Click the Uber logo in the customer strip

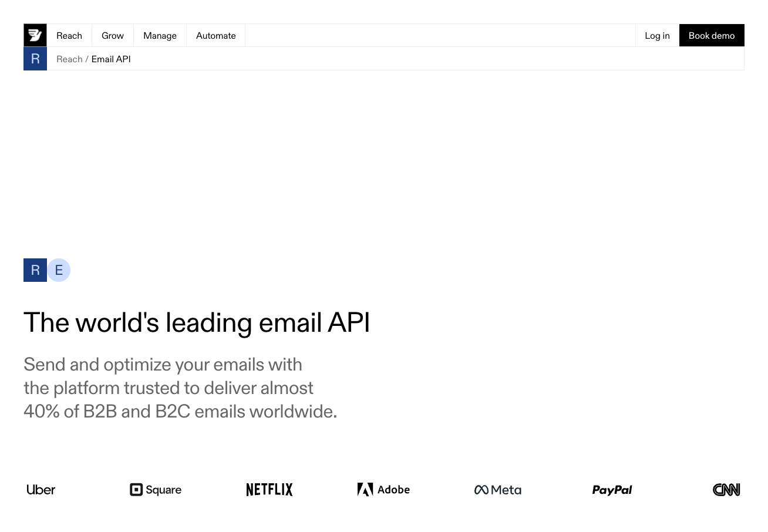(41, 489)
